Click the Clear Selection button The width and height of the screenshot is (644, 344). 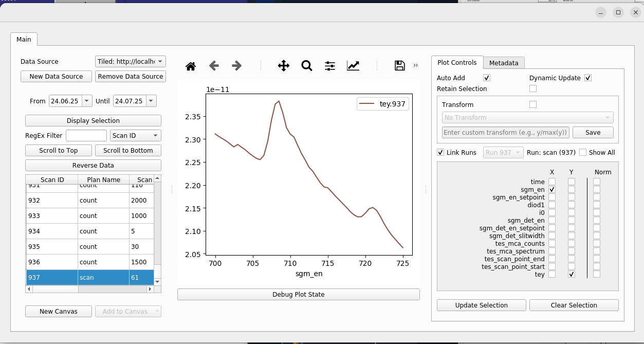[x=574, y=305]
